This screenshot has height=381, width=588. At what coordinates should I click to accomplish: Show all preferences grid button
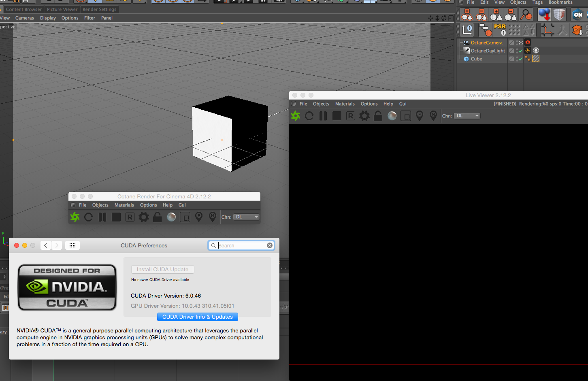[x=72, y=245]
